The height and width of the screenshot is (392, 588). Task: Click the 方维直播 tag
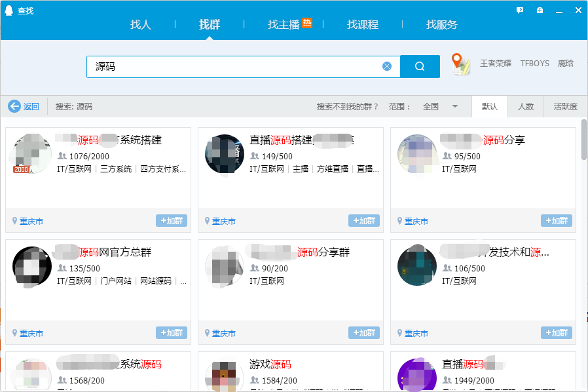333,169
